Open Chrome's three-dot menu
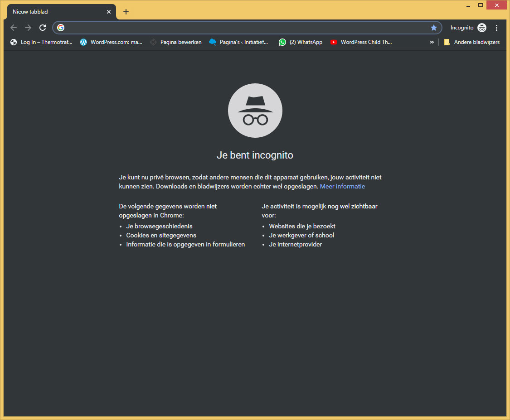This screenshot has height=420, width=510. pos(496,28)
